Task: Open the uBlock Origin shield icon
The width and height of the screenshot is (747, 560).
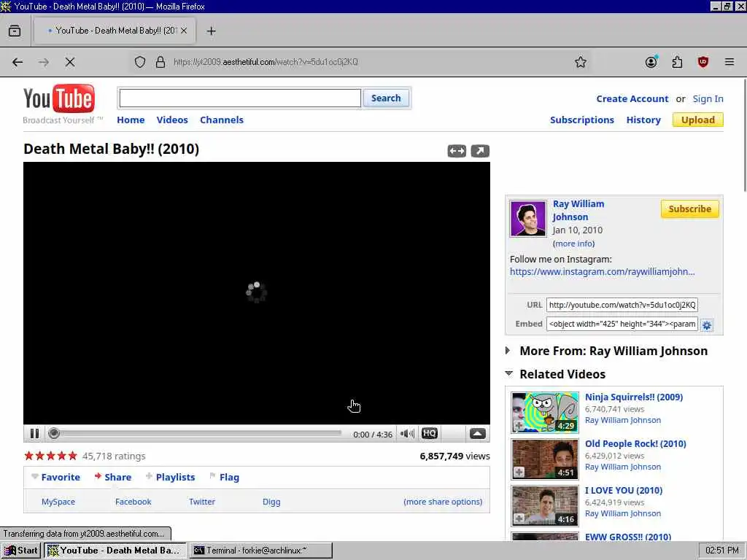Action: point(703,62)
